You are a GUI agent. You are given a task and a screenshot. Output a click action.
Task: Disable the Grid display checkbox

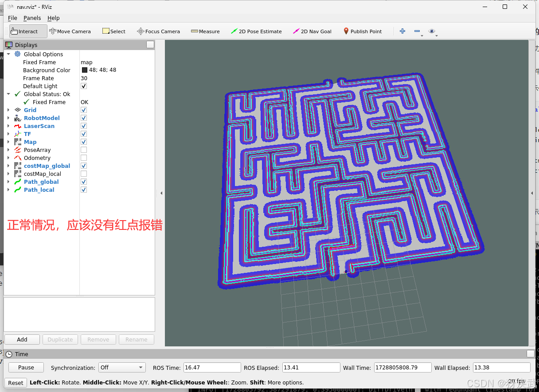pyautogui.click(x=83, y=110)
